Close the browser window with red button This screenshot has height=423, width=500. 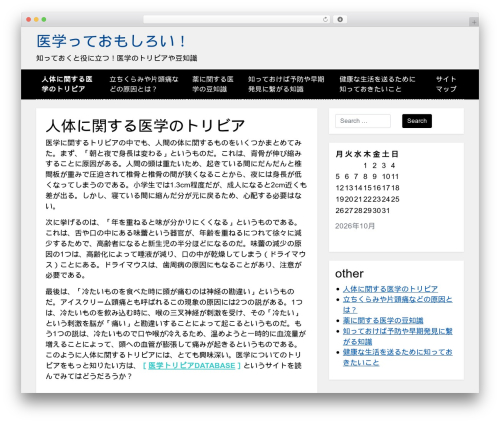tap(29, 19)
